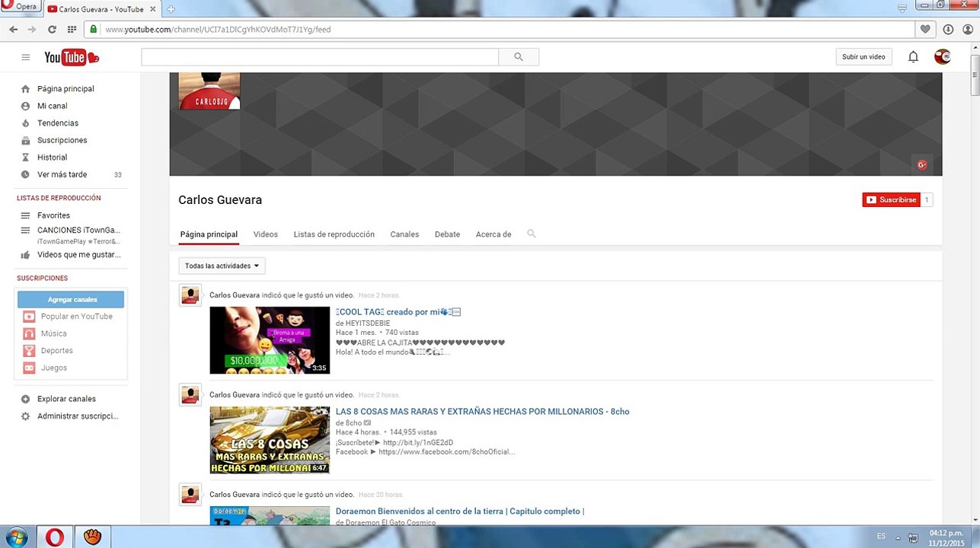Screen dimensions: 980x548
Task: Open the channel Google+ link icon
Action: (922, 164)
